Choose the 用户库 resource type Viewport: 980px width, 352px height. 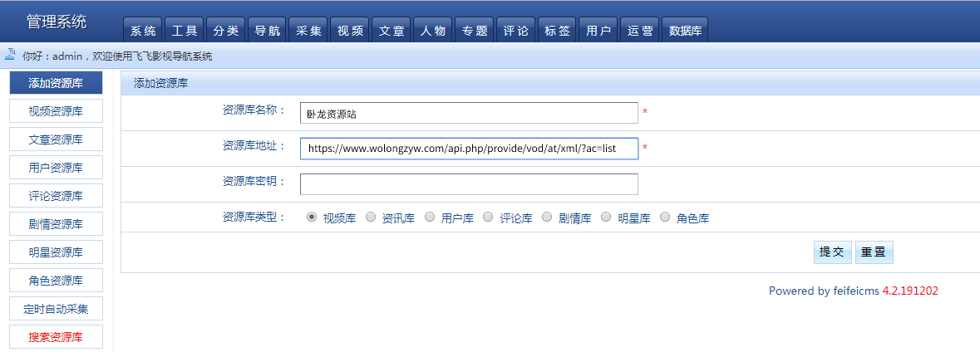point(430,218)
